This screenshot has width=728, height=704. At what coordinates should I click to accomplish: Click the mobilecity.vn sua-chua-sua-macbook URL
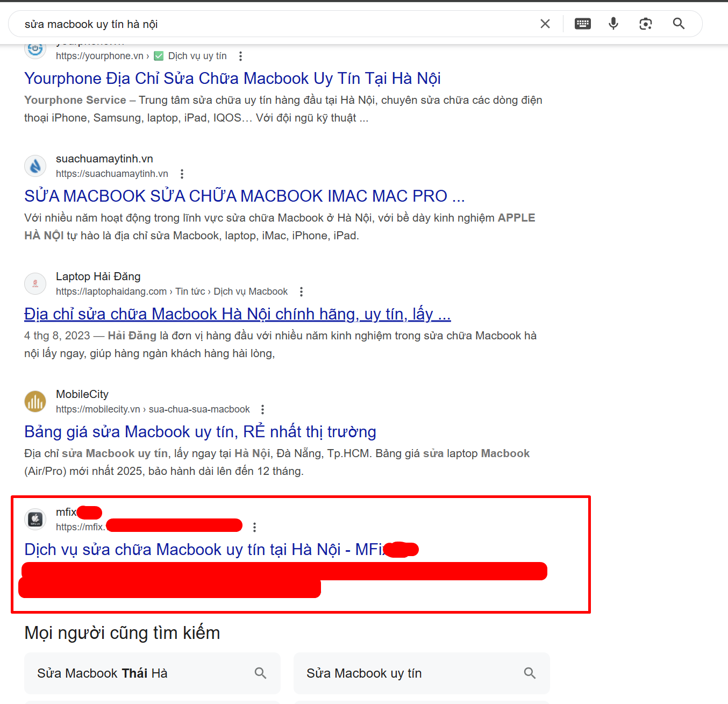pos(153,409)
